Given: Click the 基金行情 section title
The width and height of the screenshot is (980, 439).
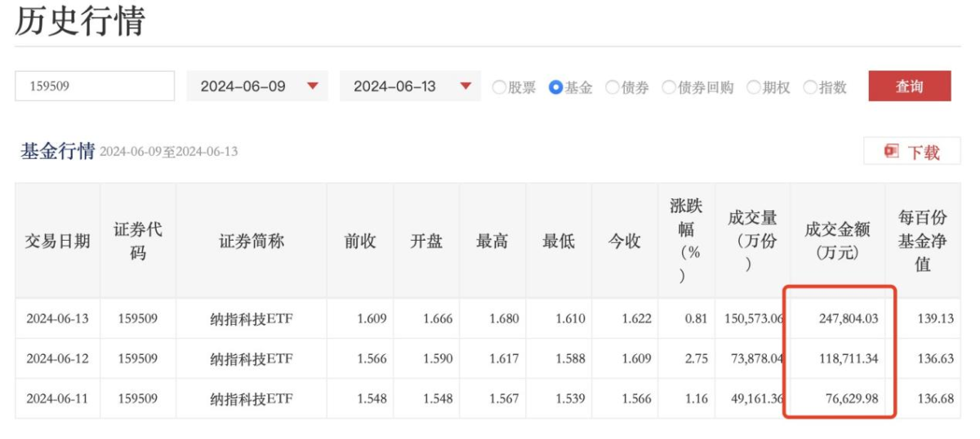Looking at the screenshot, I should [x=57, y=152].
